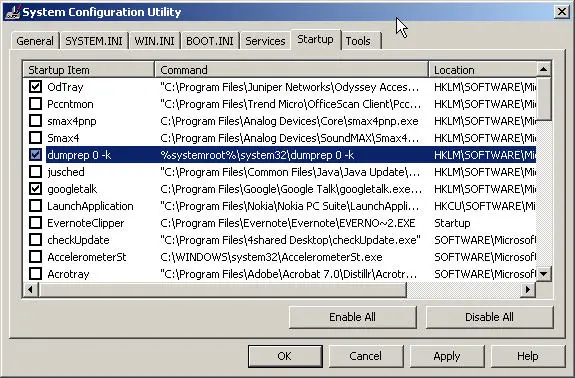Click the horizontal scroll right arrow
Viewport: 575px width, 378px height.
(x=528, y=290)
